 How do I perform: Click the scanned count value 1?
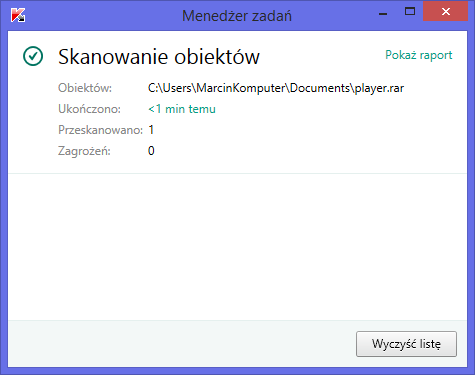(x=151, y=130)
